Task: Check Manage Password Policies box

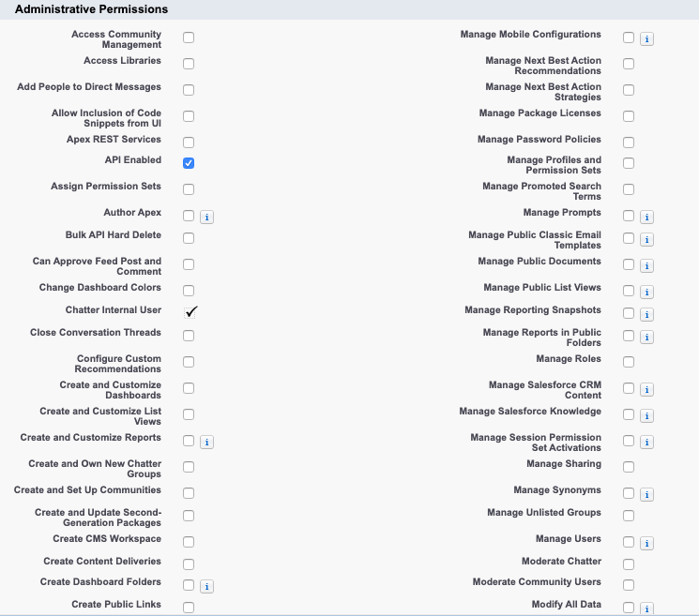Action: pos(629,143)
